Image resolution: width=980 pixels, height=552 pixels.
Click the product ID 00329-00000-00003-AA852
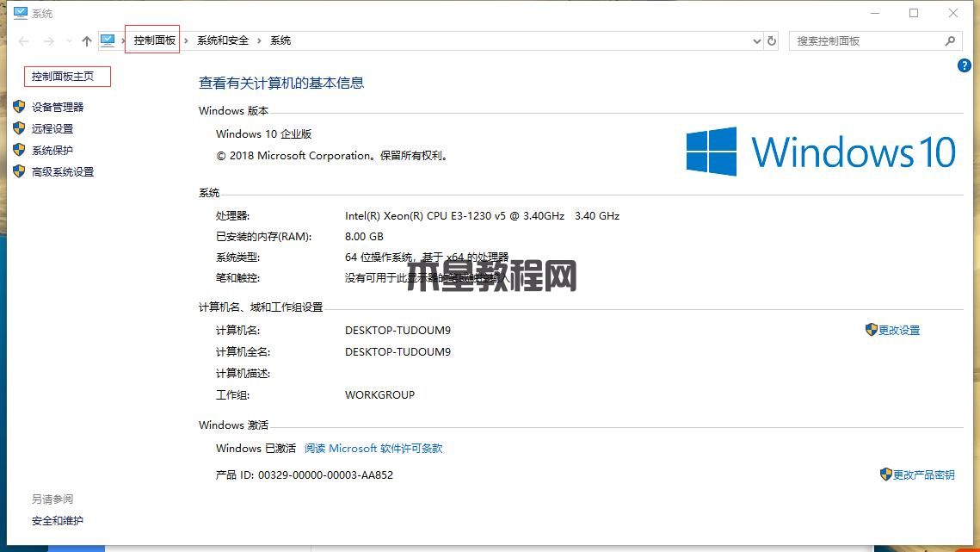(325, 475)
